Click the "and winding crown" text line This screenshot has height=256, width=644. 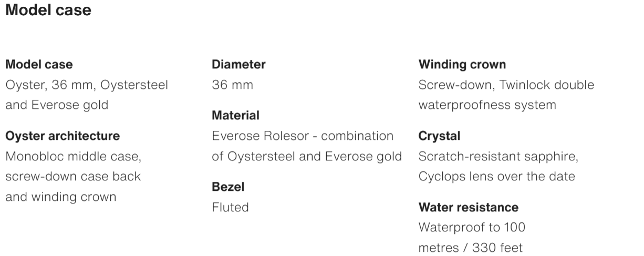60,197
